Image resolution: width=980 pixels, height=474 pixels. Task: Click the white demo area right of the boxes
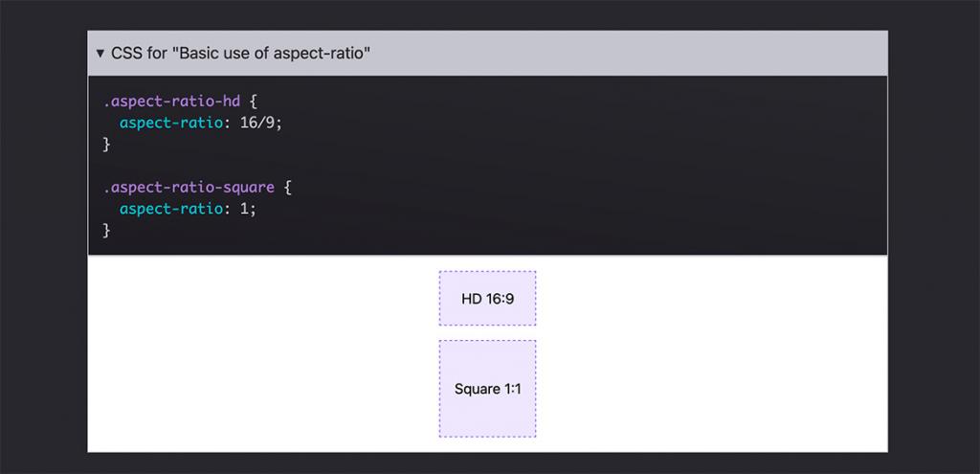coord(718,354)
